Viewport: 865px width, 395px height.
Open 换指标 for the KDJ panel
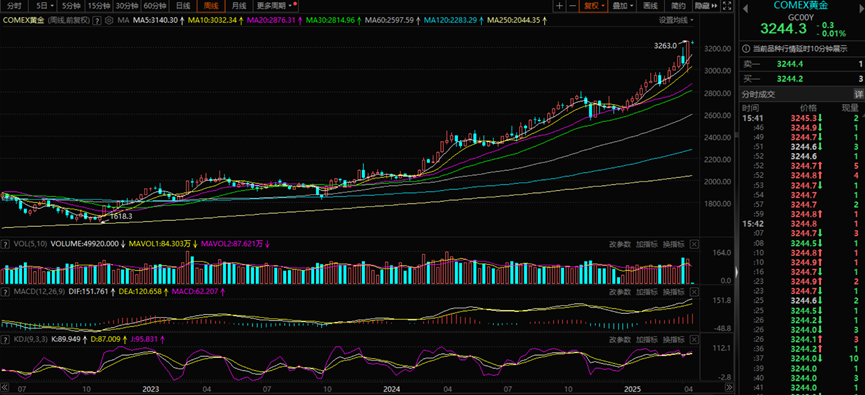[673, 339]
